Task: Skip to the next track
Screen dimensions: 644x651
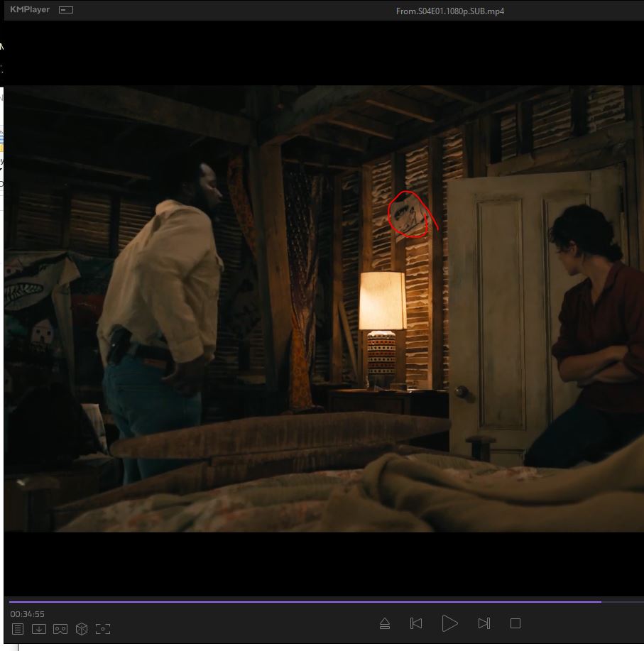Action: click(484, 623)
